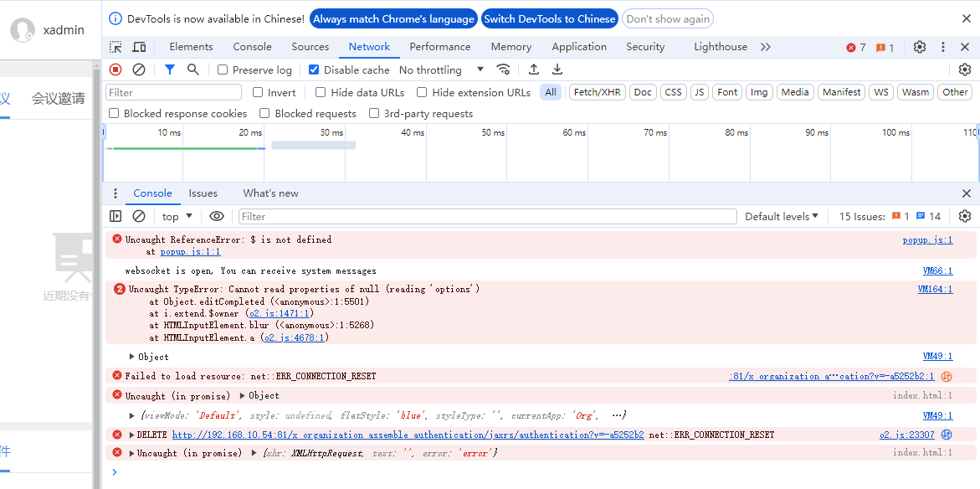Toggle the network filter funnel icon
Screen dimensions: 980x489
(170, 69)
